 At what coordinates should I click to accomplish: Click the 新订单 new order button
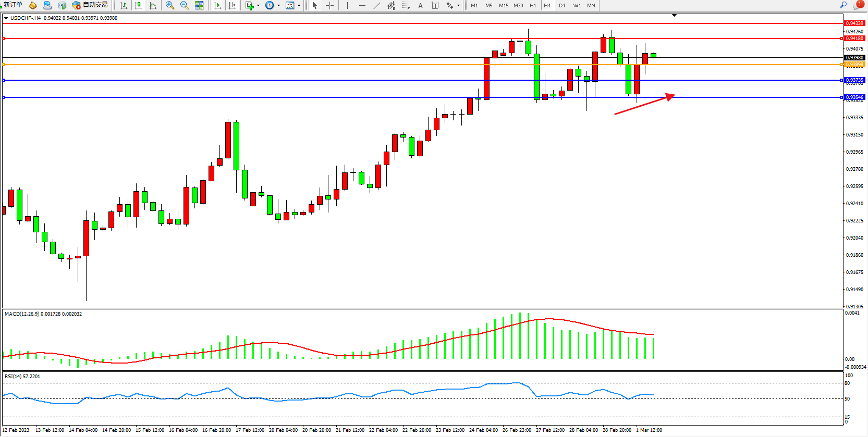13,5
